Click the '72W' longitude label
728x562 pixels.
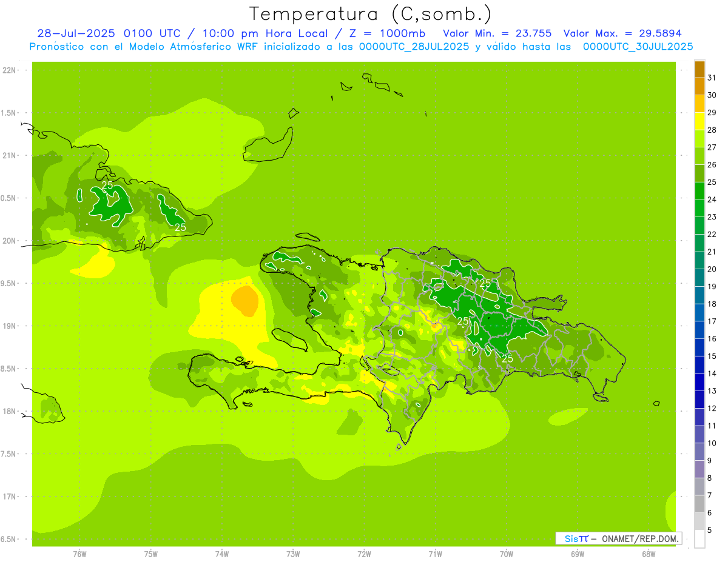click(364, 554)
